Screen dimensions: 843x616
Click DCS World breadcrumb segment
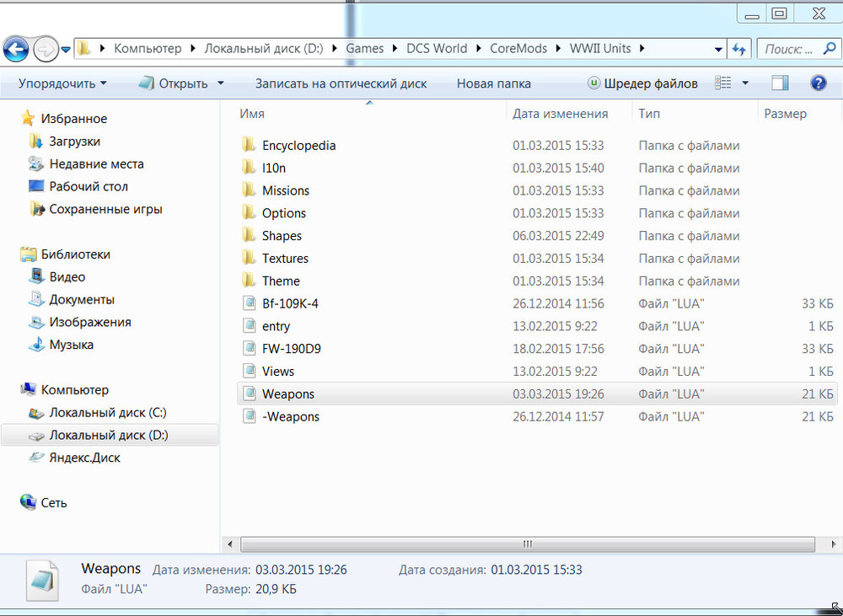click(x=437, y=49)
